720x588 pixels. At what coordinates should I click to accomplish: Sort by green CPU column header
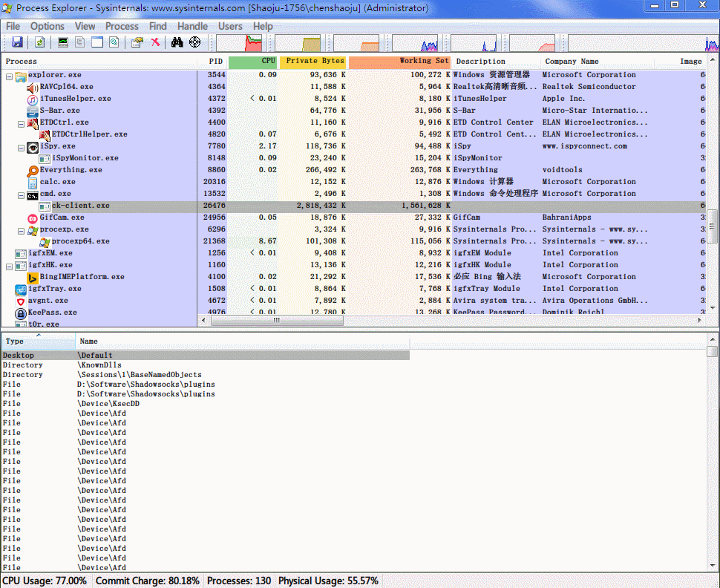[x=252, y=61]
